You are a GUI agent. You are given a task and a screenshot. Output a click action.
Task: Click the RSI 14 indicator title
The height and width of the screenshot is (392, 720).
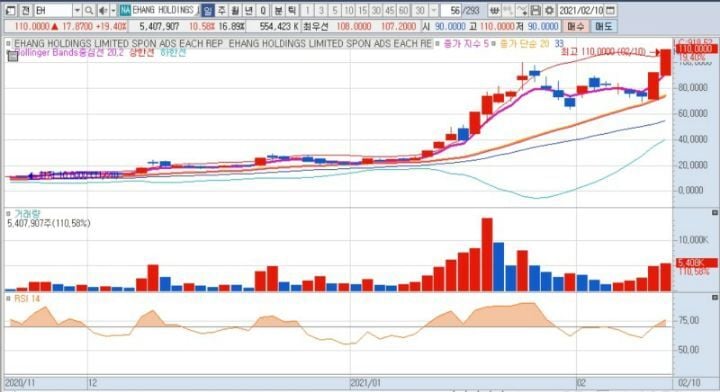tap(27, 298)
